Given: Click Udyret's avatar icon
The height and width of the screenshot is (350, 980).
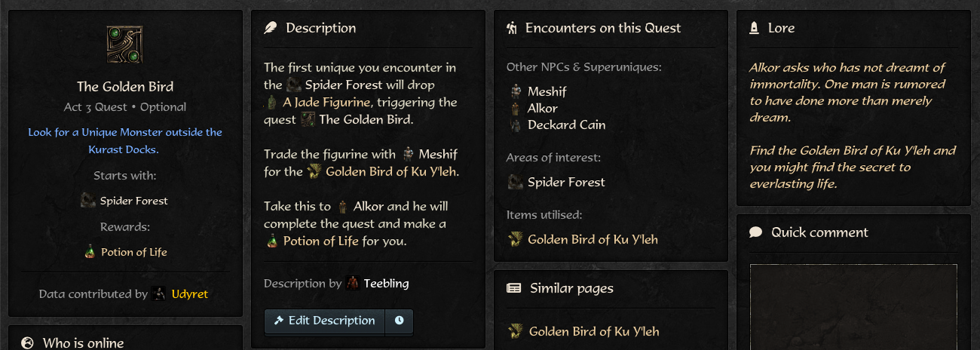Looking at the screenshot, I should click(x=159, y=293).
